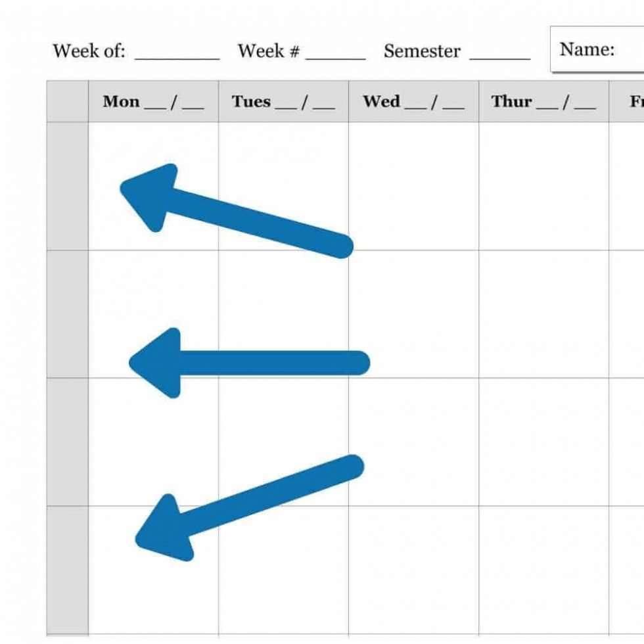Click the empty gray top-left corner cell
This screenshot has height=644, width=644.
tap(67, 101)
